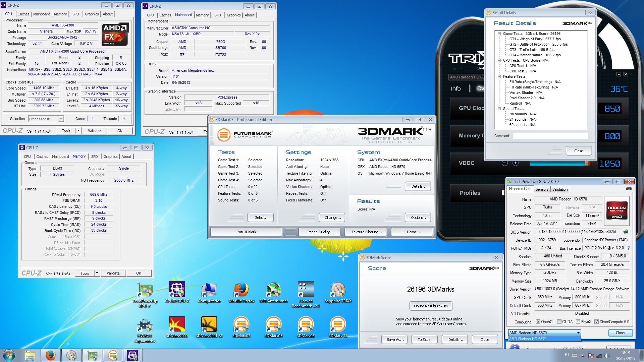
Task: Open Tools dropdown arrow in CPU-Z Memory window
Action: click(x=97, y=273)
